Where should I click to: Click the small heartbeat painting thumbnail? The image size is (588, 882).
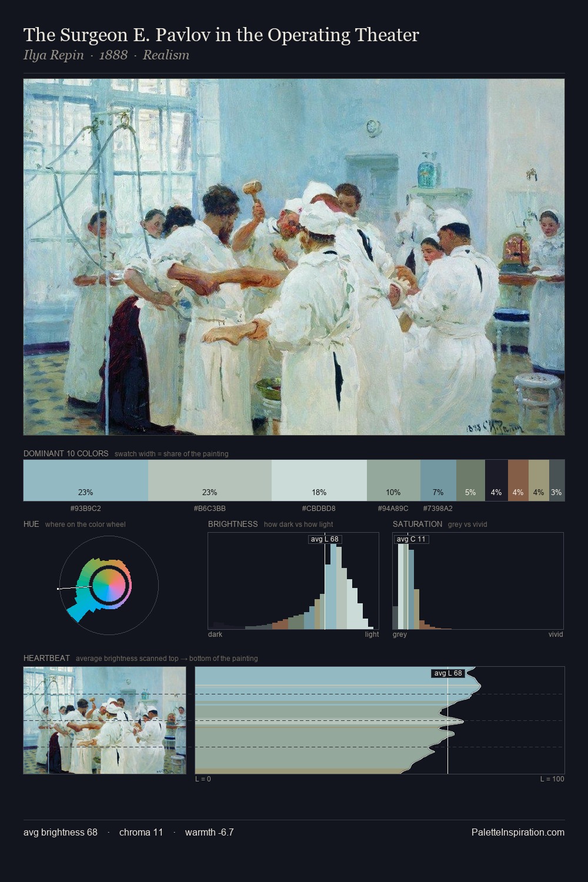(105, 720)
